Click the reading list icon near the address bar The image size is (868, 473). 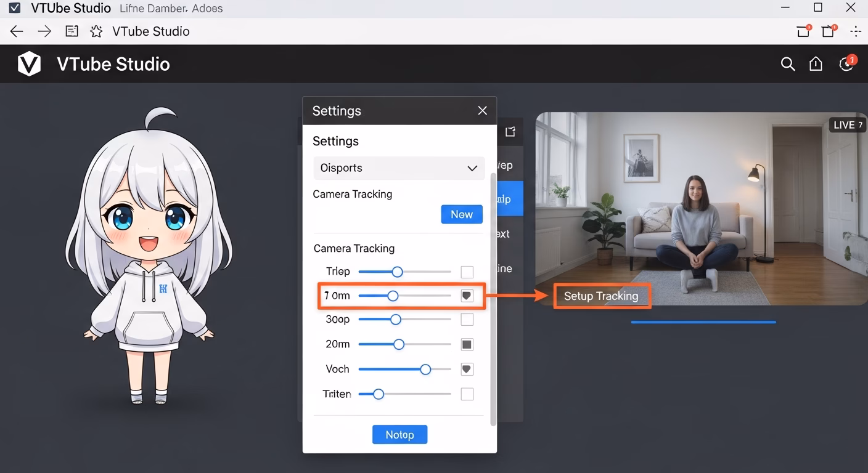click(72, 31)
